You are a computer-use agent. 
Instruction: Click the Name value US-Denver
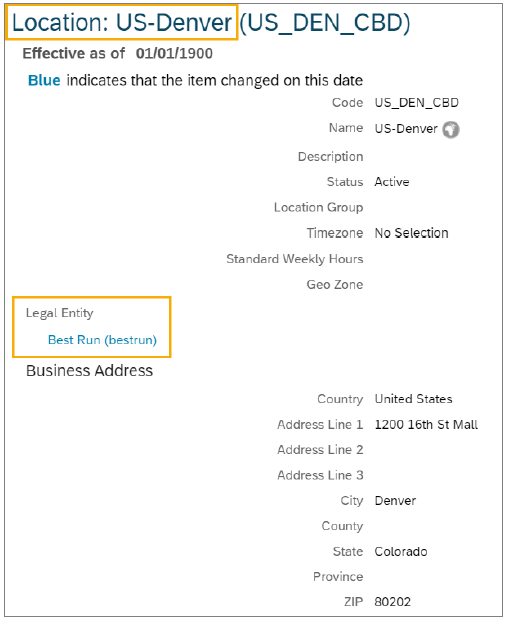pyautogui.click(x=406, y=129)
